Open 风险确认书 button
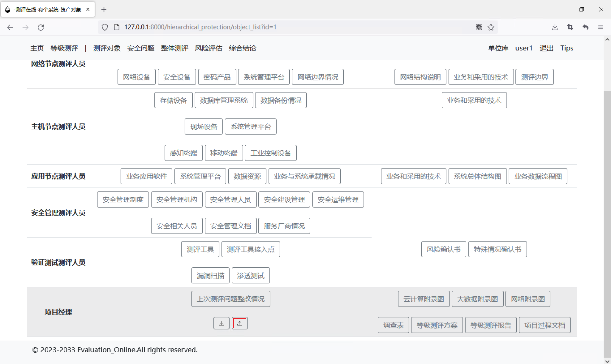 coord(443,249)
